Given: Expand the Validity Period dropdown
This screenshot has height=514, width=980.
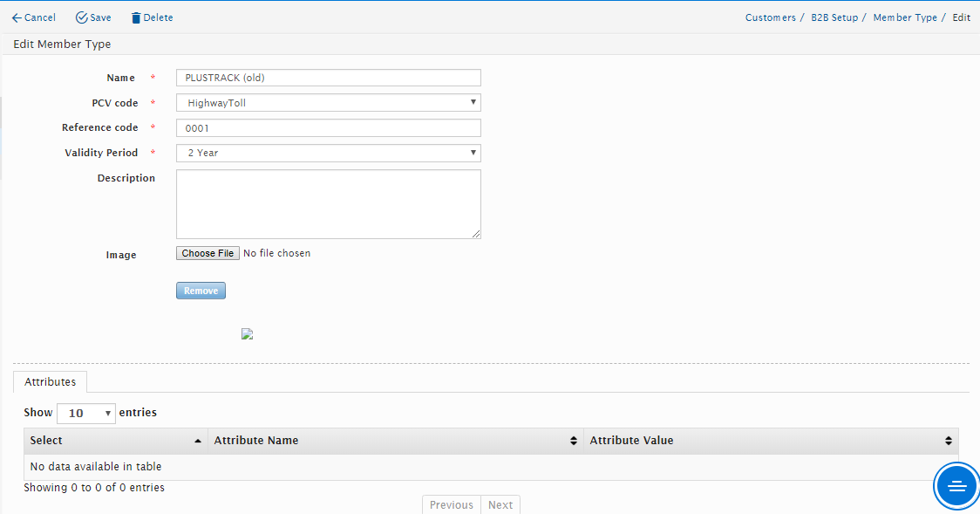Looking at the screenshot, I should tap(328, 153).
